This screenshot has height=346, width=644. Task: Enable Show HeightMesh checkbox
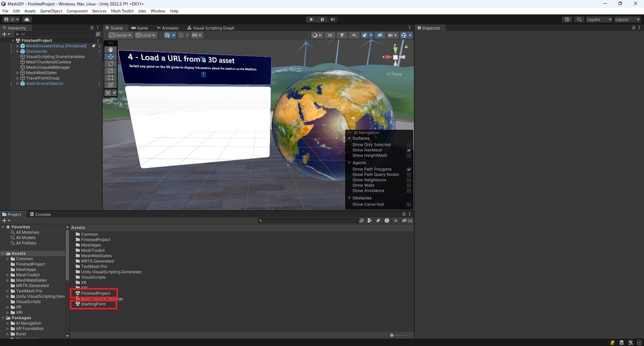[x=409, y=156]
